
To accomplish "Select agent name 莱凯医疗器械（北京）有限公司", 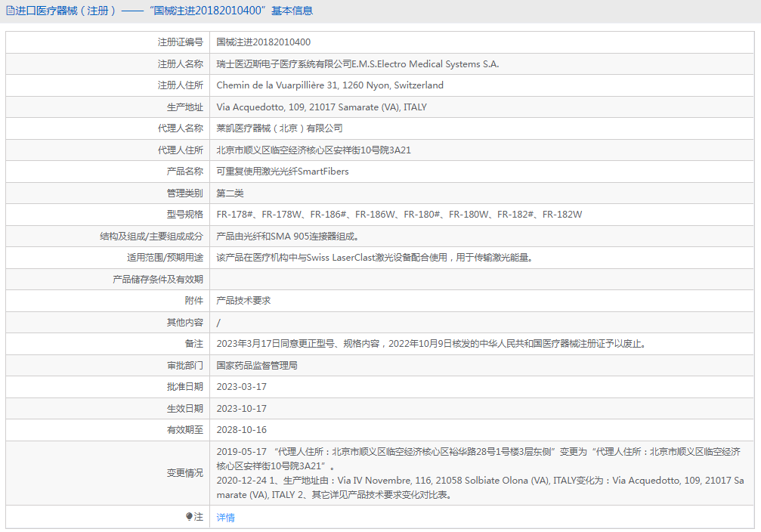I will pyautogui.click(x=279, y=128).
